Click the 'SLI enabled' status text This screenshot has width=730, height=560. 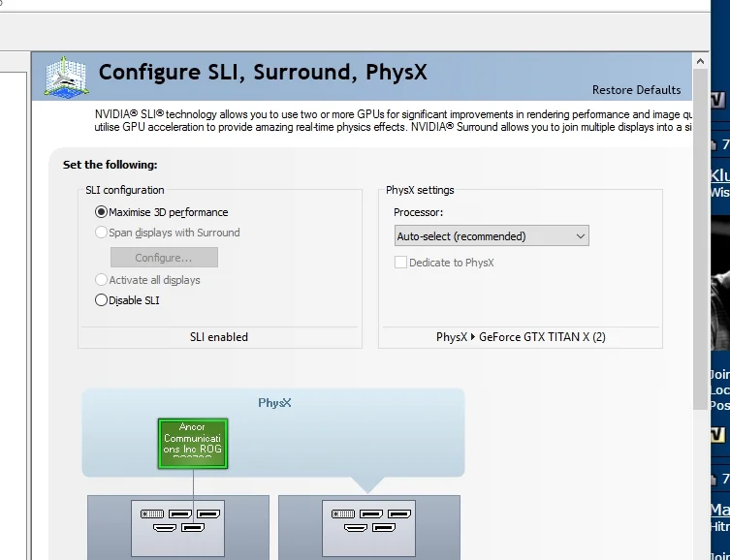[219, 337]
